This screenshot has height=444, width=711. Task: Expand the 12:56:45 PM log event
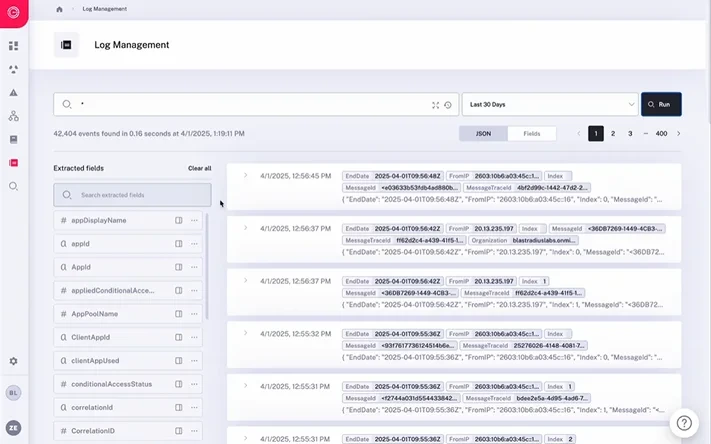(x=245, y=176)
